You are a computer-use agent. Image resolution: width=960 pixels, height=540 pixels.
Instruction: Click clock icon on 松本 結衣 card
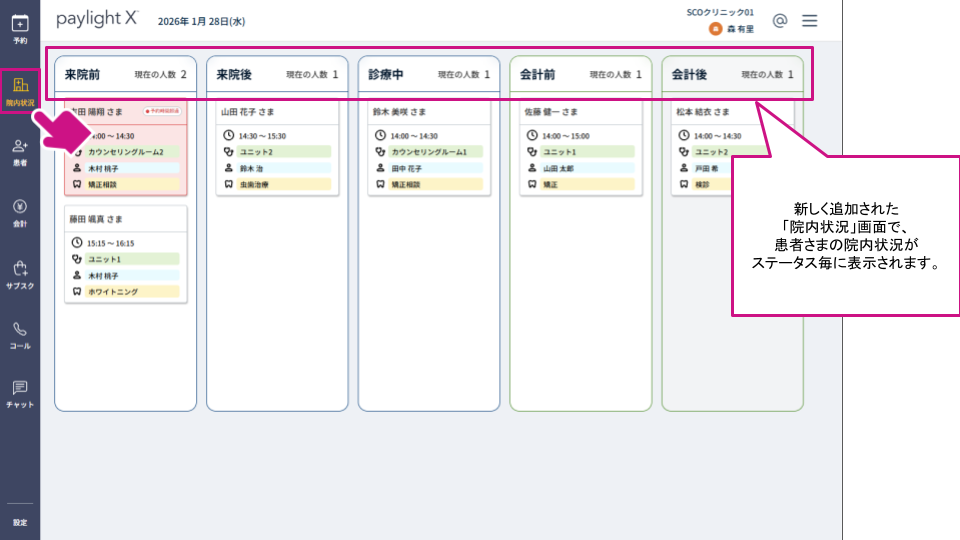point(684,135)
